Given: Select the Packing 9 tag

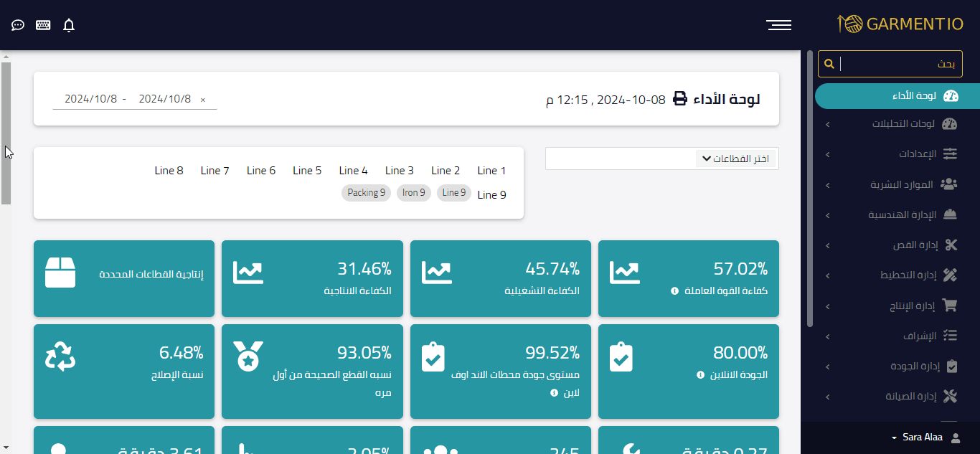Looking at the screenshot, I should tap(367, 193).
